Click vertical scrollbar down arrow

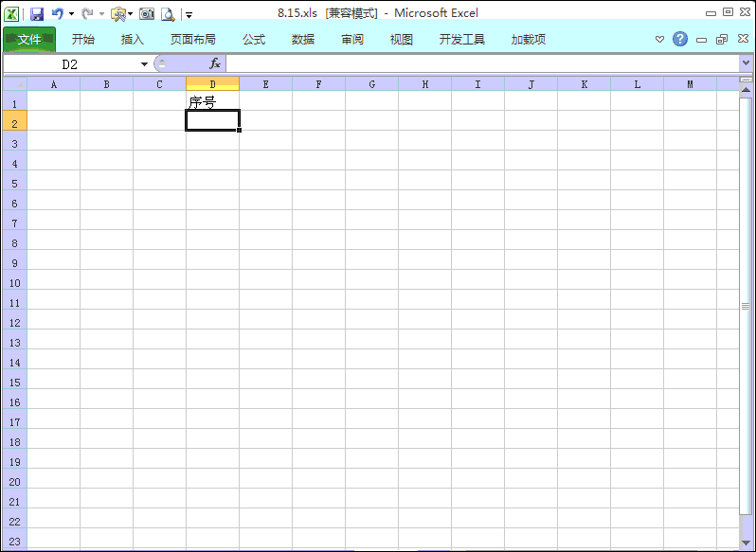pos(746,543)
